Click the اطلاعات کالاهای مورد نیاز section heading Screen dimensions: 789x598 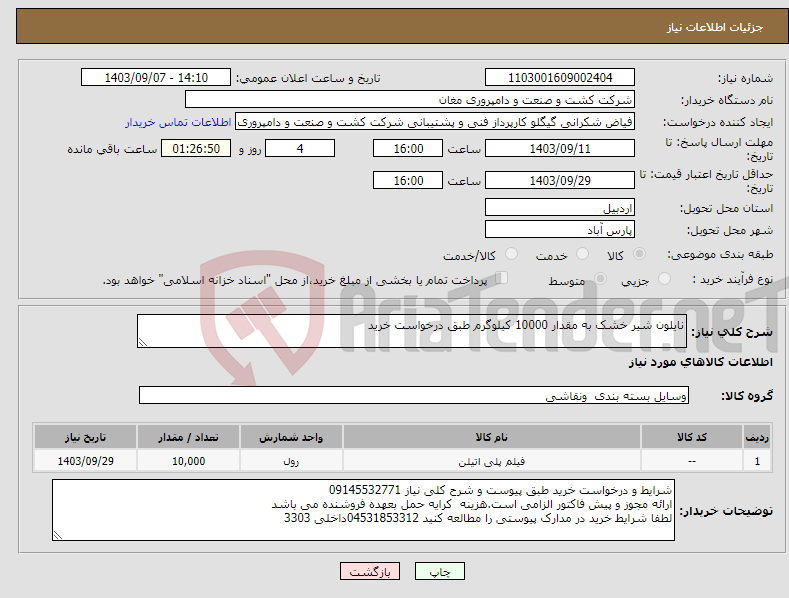click(700, 362)
